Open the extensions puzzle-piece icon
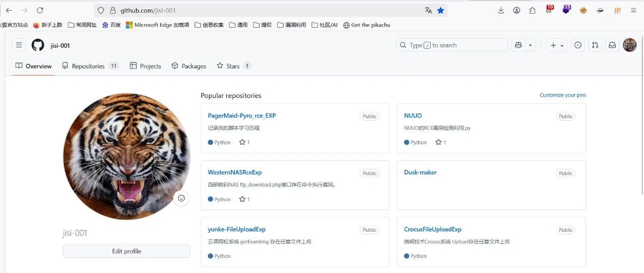Image resolution: width=644 pixels, height=273 pixels. click(532, 10)
